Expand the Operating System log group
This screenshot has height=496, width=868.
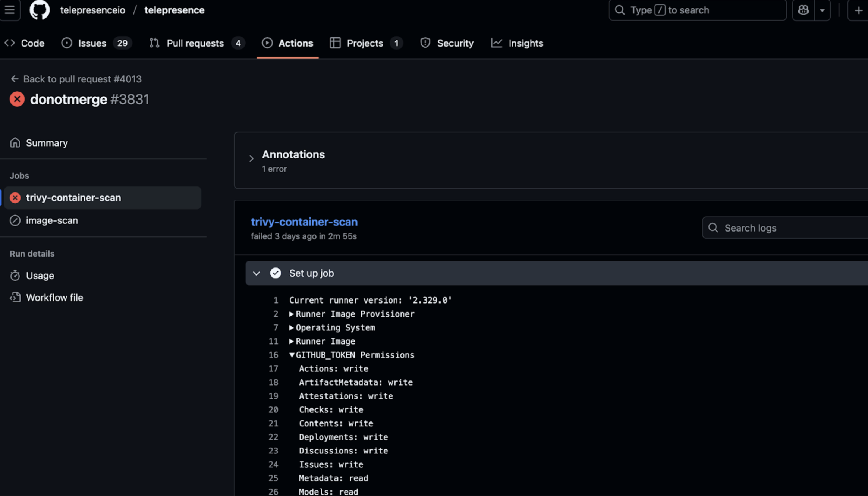(x=292, y=328)
